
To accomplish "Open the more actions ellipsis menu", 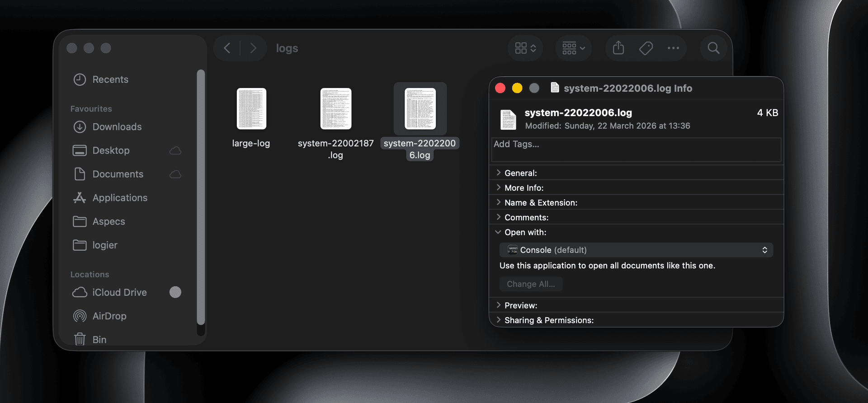I will (673, 48).
